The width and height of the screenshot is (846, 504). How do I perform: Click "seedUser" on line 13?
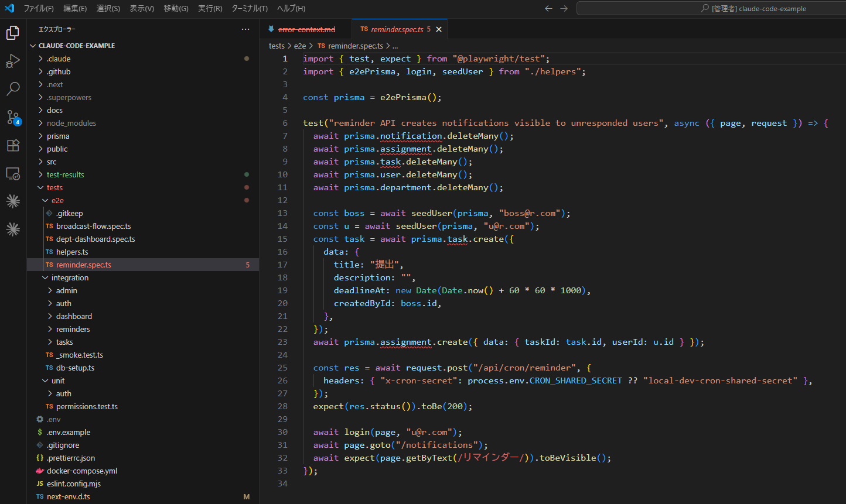click(432, 213)
